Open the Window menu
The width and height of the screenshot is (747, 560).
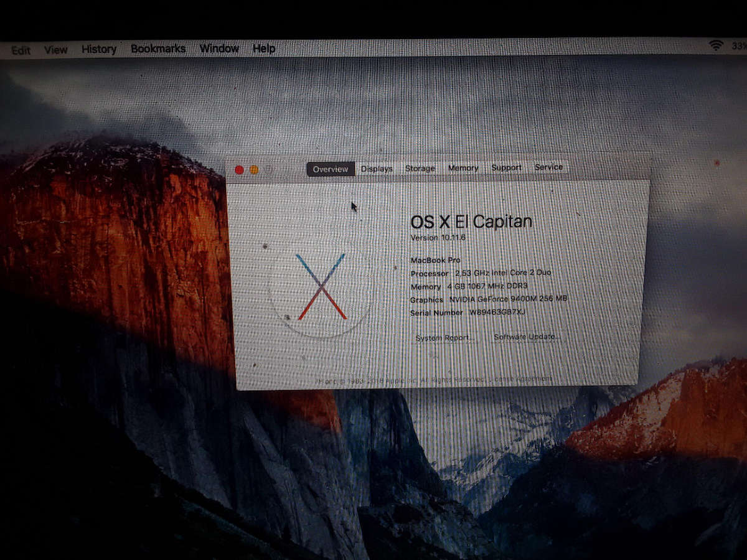(219, 48)
